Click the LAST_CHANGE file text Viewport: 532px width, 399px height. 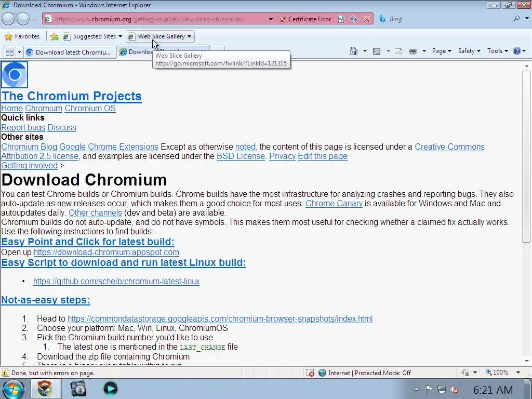[x=203, y=348]
